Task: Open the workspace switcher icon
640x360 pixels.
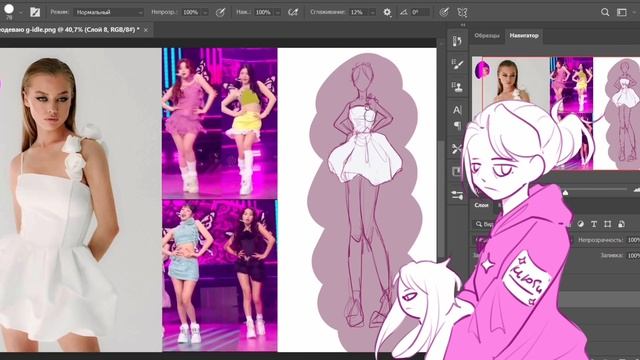Action: coord(622,12)
